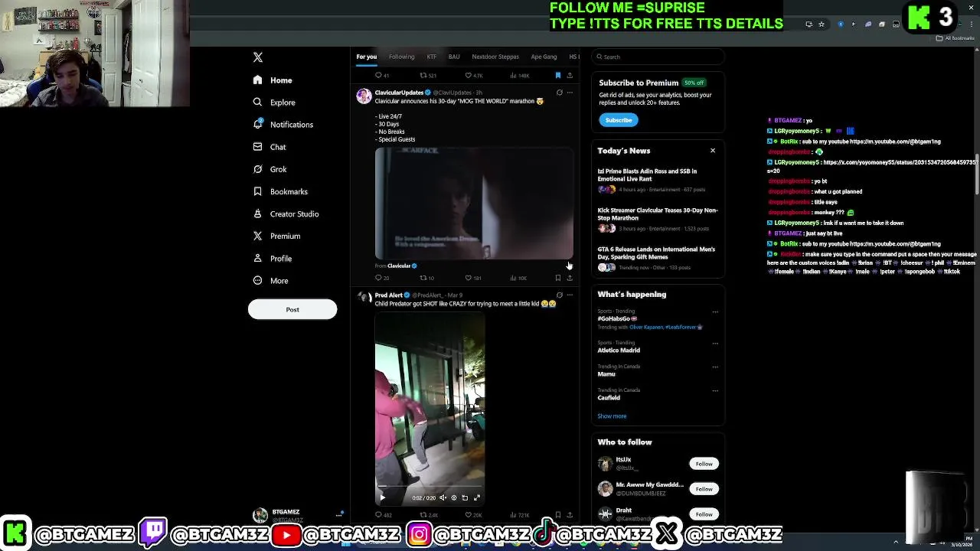Open fullscreen on the Pred Alert video
Image resolution: width=980 pixels, height=551 pixels.
pyautogui.click(x=476, y=497)
